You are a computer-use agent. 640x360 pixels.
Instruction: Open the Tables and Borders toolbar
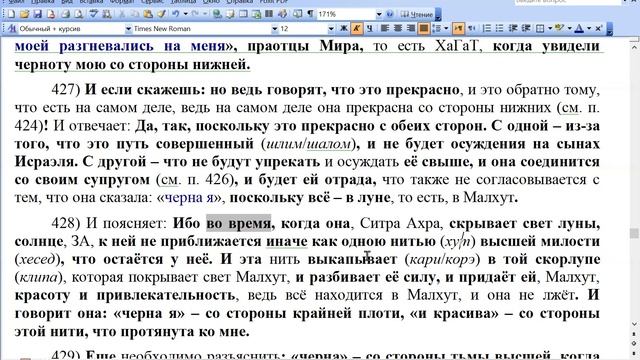click(x=230, y=14)
